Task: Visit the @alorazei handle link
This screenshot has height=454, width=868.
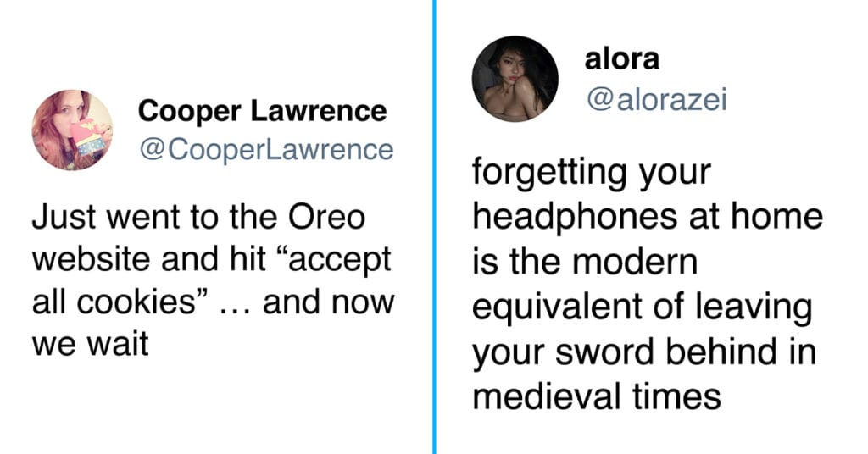Action: (656, 100)
